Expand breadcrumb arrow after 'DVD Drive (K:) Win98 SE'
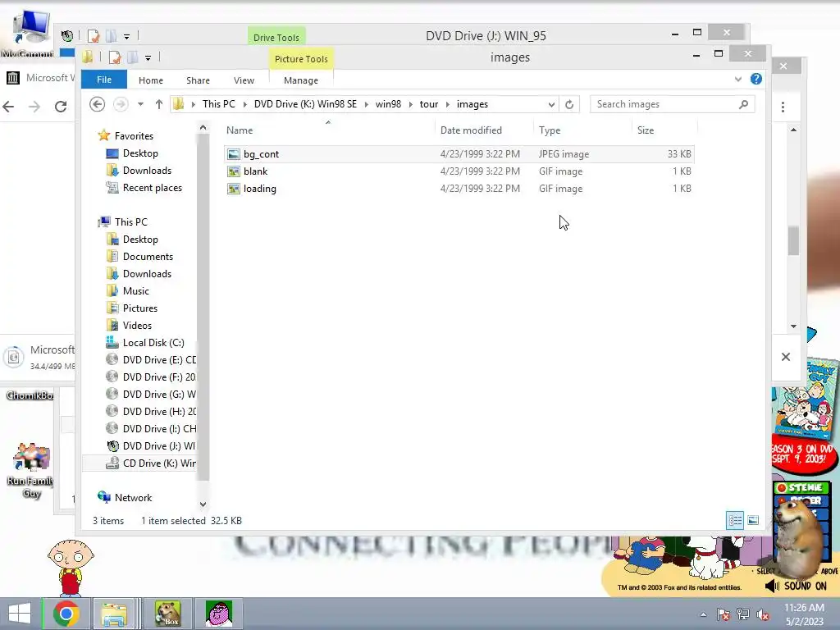This screenshot has height=630, width=840. pyautogui.click(x=367, y=104)
